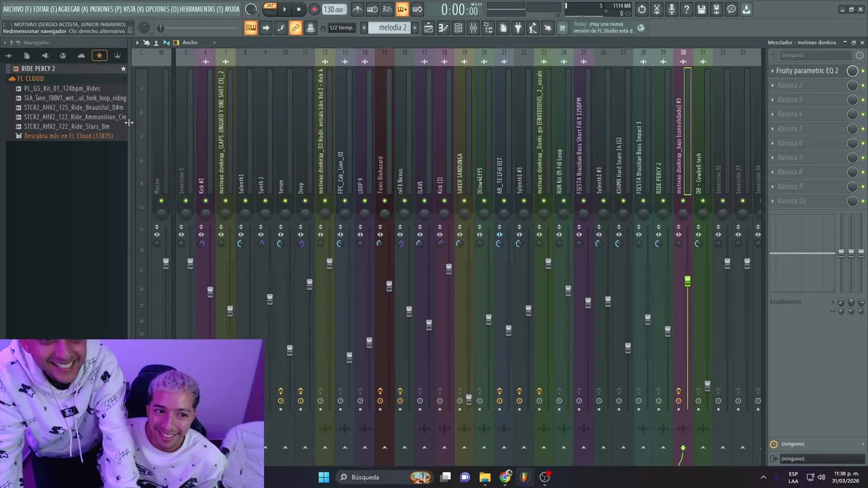This screenshot has width=868, height=488.
Task: Toggle the metronome icon
Action: coord(357,9)
